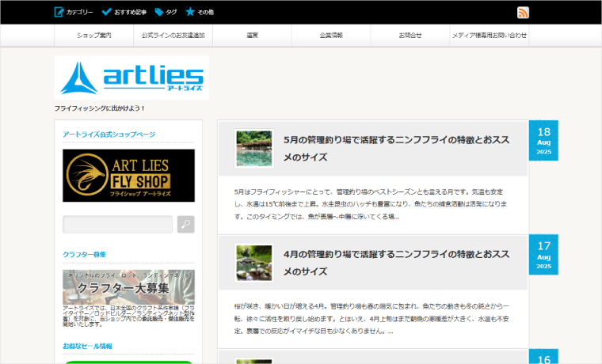Screen dimensions: 602x364
Task: Expand the その他 star menu
Action: [190, 12]
